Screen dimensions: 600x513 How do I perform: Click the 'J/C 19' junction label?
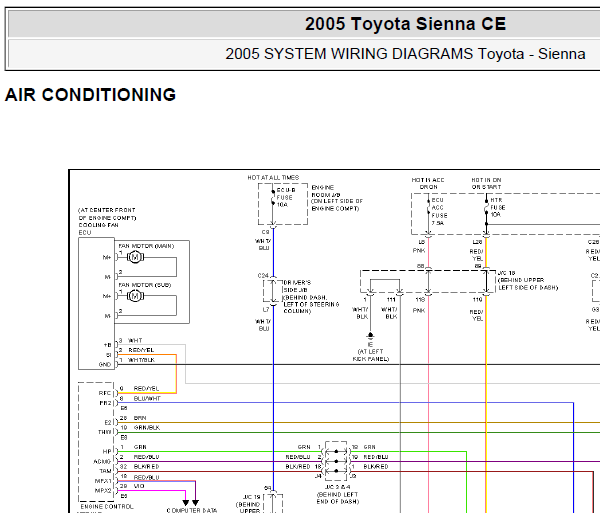[x=252, y=497]
